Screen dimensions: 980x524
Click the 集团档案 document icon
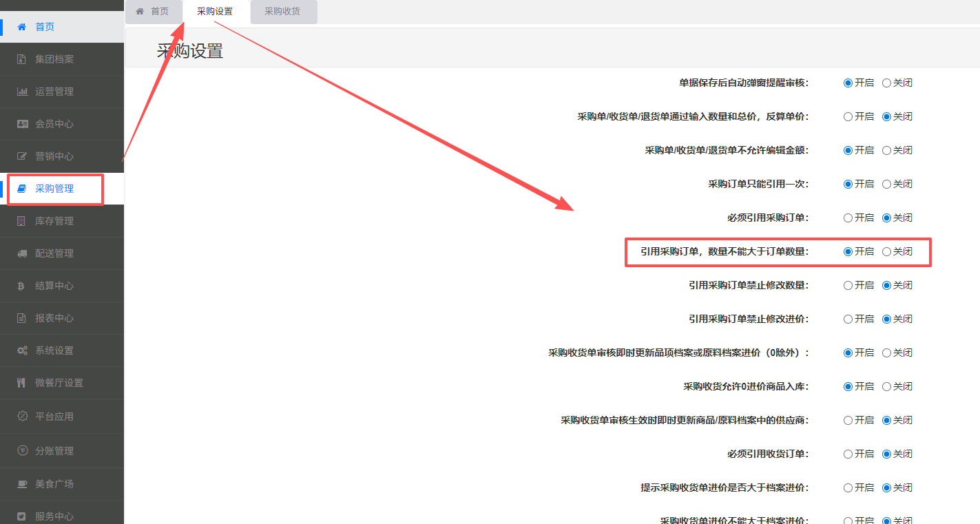22,59
